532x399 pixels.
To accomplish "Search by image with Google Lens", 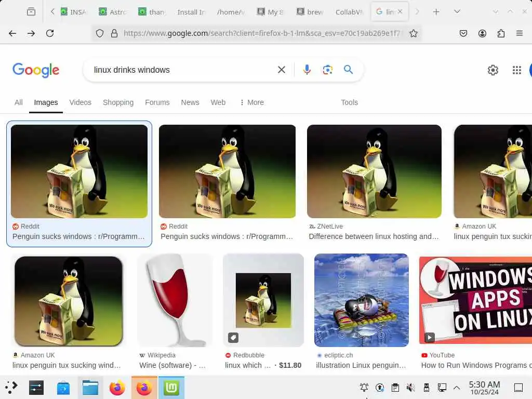I will click(x=327, y=70).
